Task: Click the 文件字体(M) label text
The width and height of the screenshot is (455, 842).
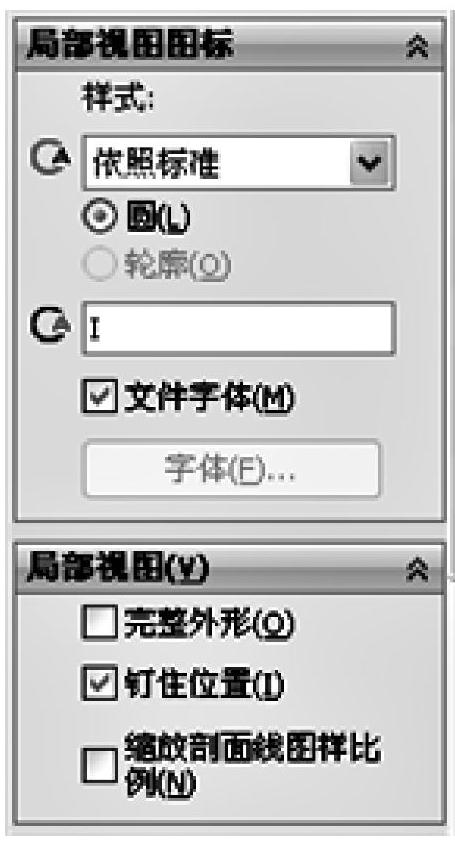Action: [x=210, y=398]
